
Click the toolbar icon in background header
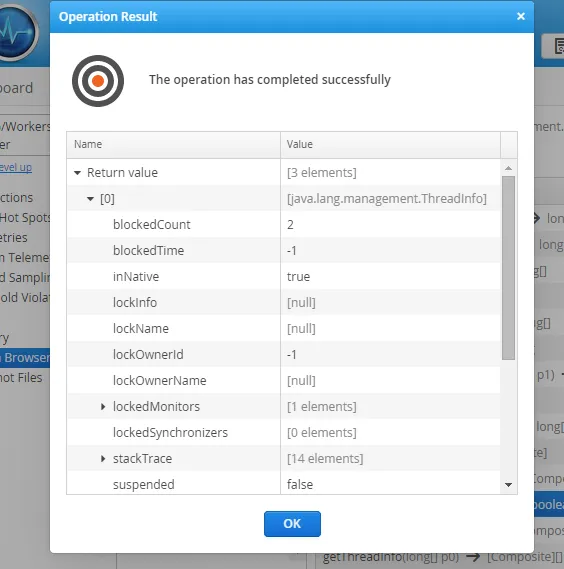pyautogui.click(x=554, y=46)
